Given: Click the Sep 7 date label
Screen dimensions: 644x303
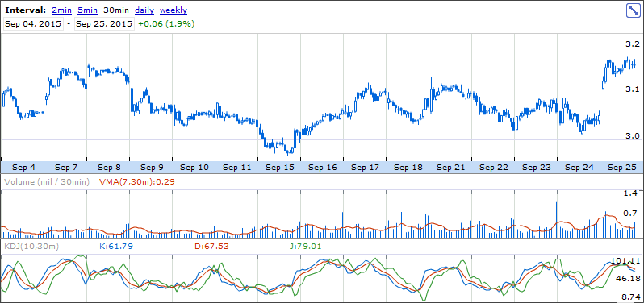Looking at the screenshot, I should tap(66, 168).
